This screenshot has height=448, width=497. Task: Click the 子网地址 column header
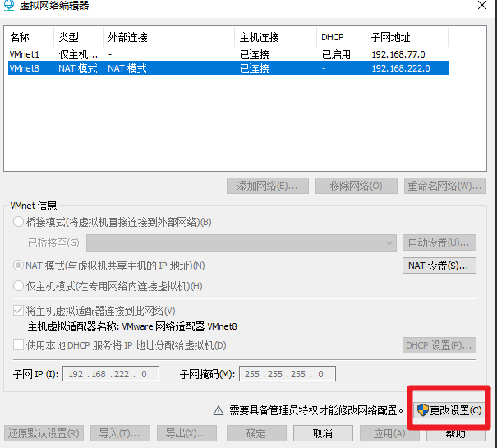(x=407, y=37)
